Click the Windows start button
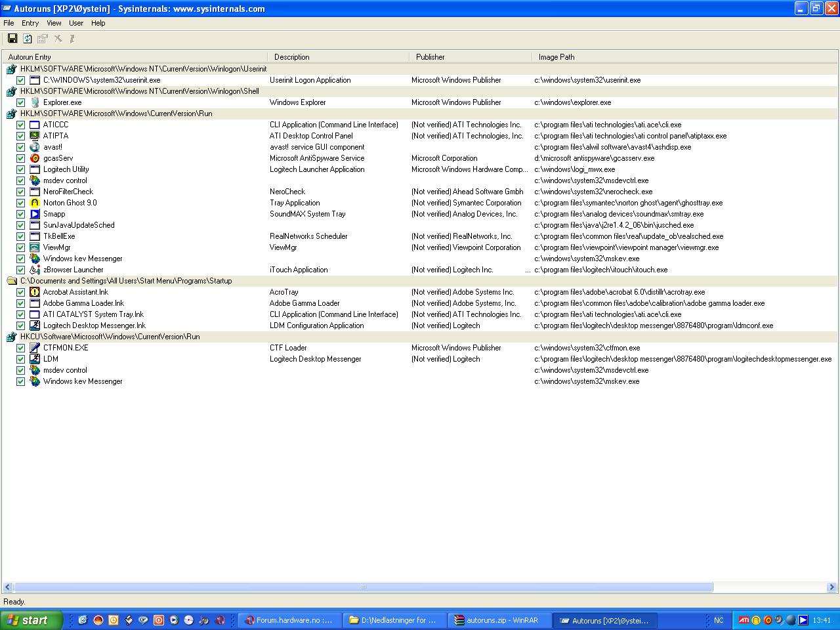This screenshot has height=630, width=840. click(31, 620)
